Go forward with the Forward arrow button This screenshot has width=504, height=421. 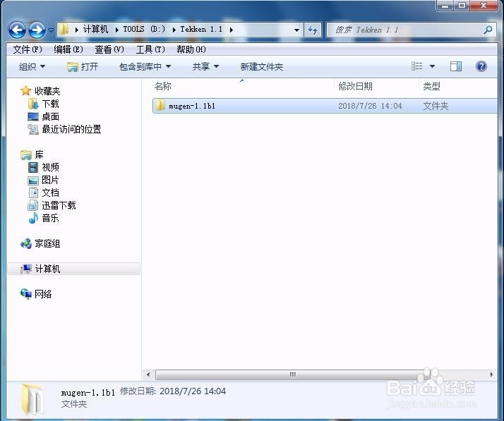[x=37, y=30]
